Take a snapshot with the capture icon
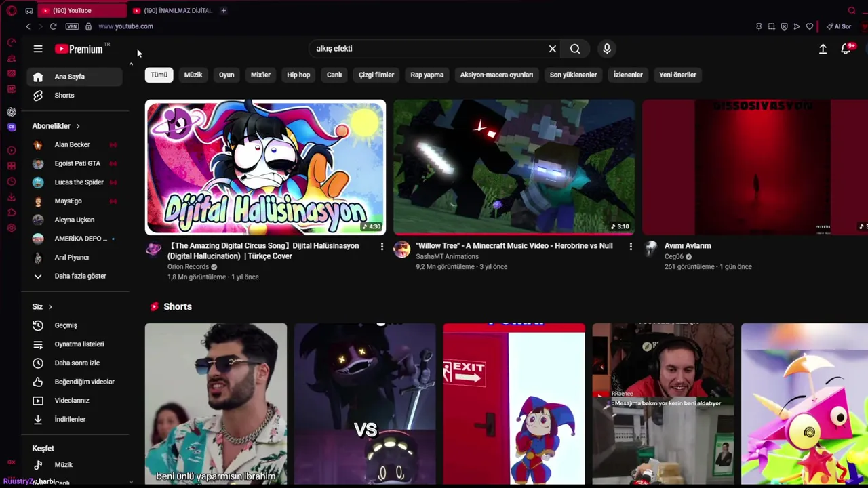The height and width of the screenshot is (488, 868). tap(772, 26)
